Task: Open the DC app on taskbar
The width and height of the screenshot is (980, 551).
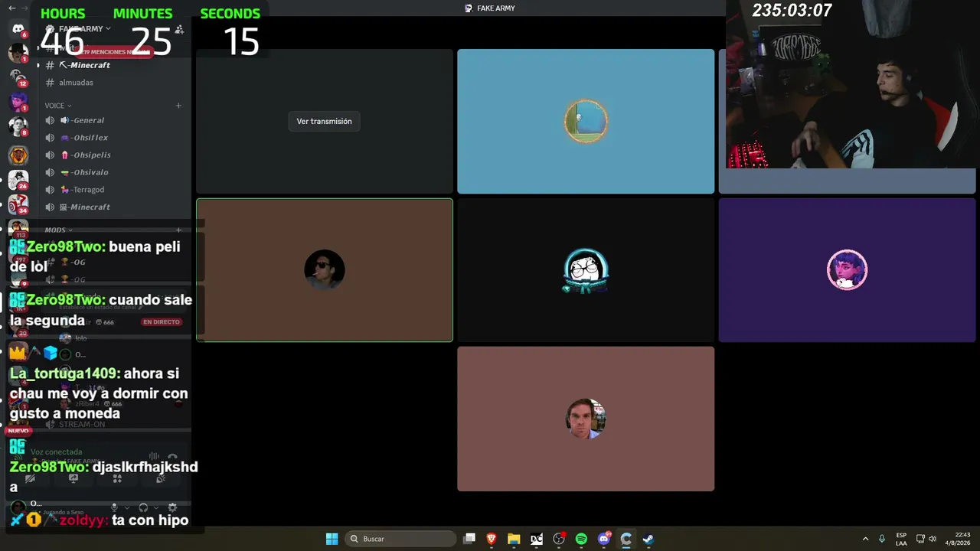Action: point(537,539)
